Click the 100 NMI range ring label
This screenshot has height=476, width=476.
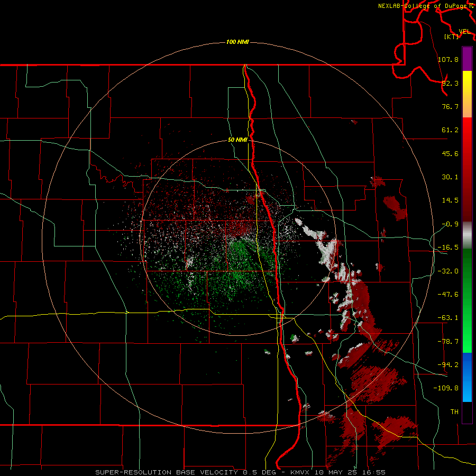tap(237, 42)
